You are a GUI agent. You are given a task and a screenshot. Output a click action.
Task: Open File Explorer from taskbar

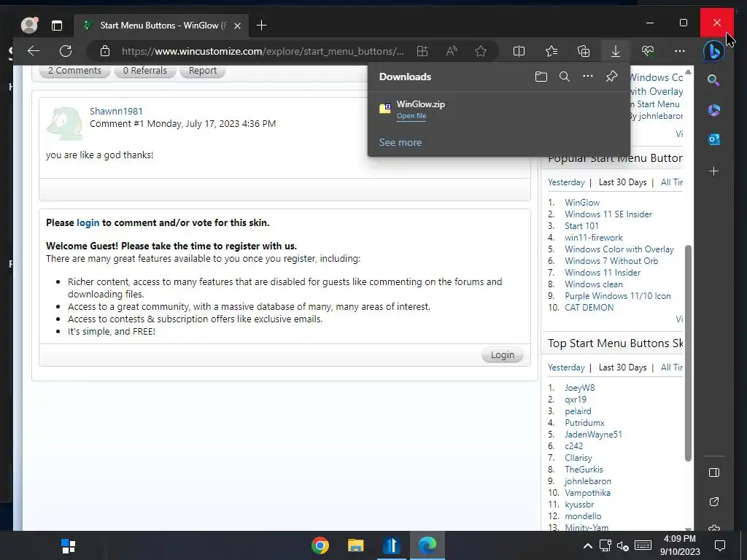pyautogui.click(x=355, y=545)
